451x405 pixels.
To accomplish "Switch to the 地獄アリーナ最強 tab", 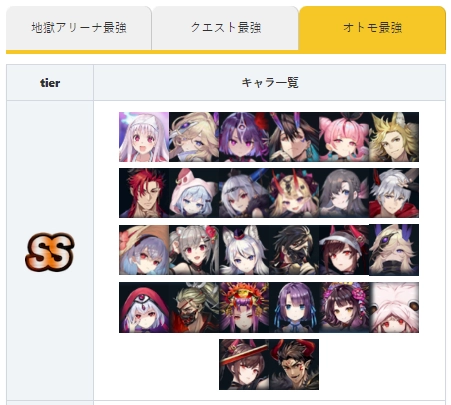I will pyautogui.click(x=79, y=28).
